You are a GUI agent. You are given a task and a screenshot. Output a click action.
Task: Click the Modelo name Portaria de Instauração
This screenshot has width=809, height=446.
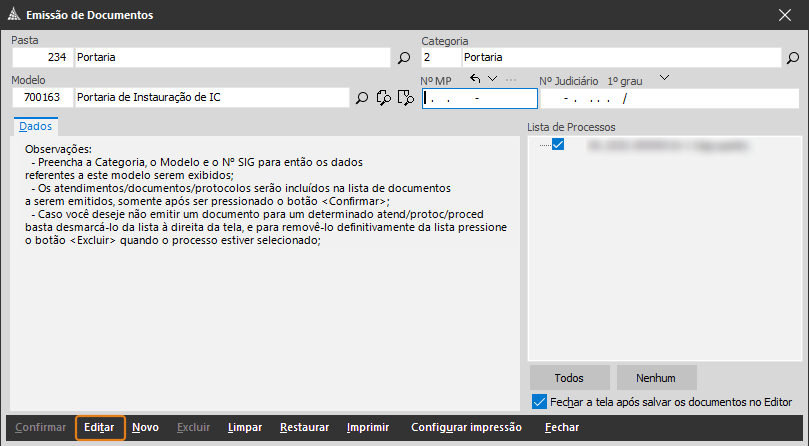212,98
